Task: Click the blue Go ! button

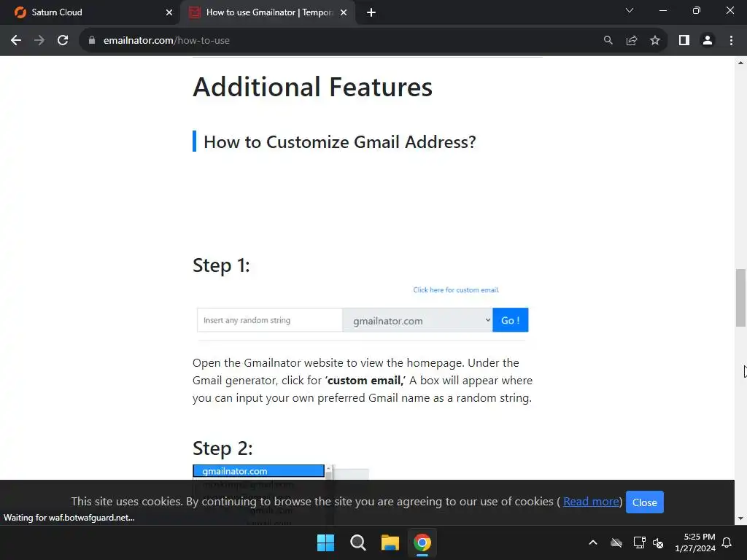Action: coord(510,320)
